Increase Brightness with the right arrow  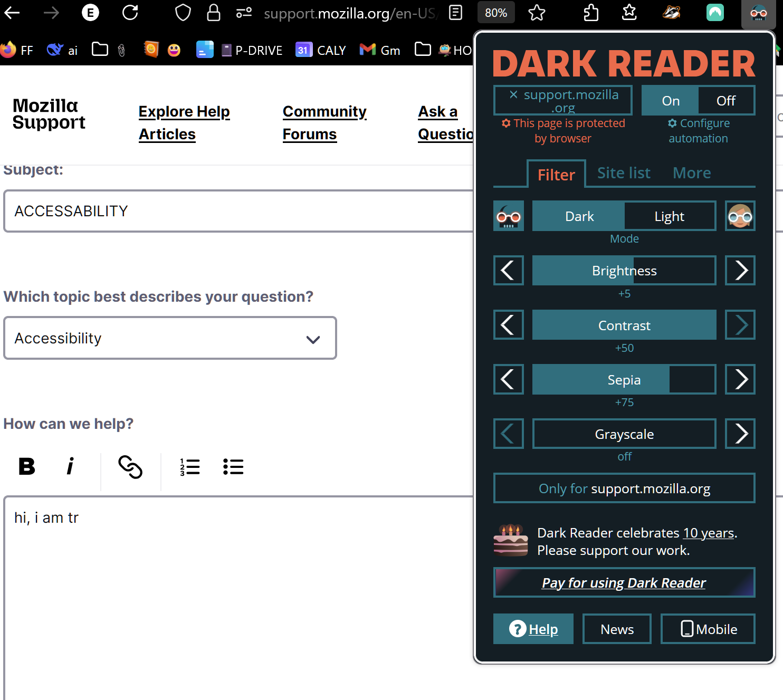click(x=740, y=271)
